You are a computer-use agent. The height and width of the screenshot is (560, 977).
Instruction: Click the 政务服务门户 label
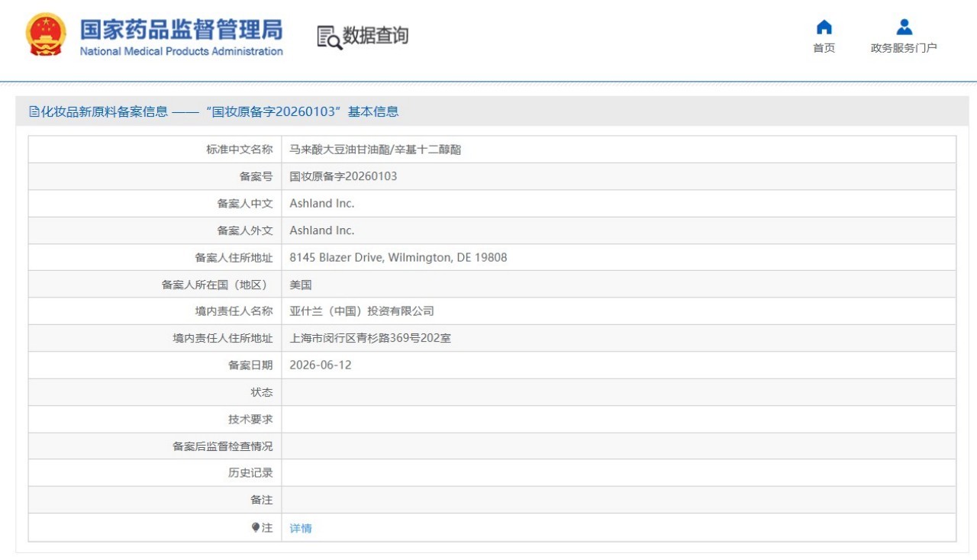pos(904,48)
